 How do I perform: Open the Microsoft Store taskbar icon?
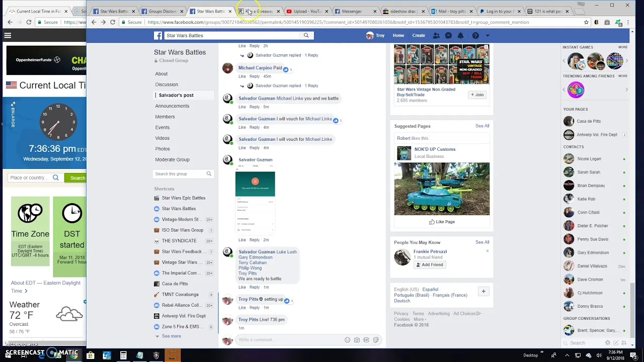pyautogui.click(x=90, y=355)
